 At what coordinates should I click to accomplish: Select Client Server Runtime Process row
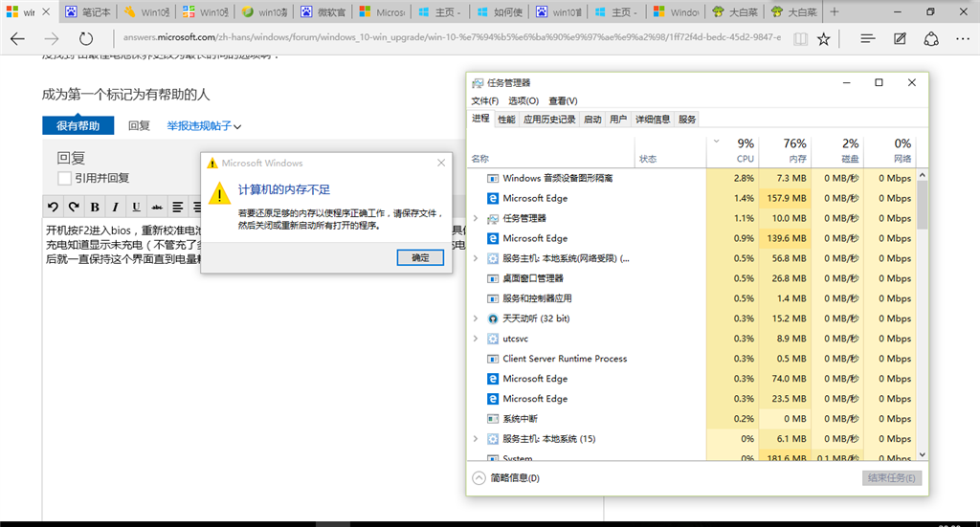pyautogui.click(x=692, y=359)
